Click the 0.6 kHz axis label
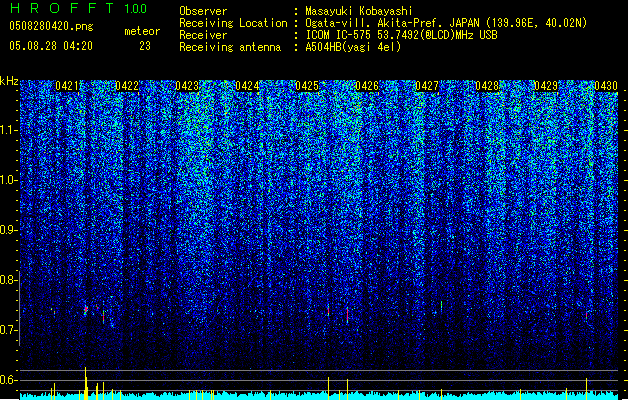629x400 pixels. [x=8, y=380]
